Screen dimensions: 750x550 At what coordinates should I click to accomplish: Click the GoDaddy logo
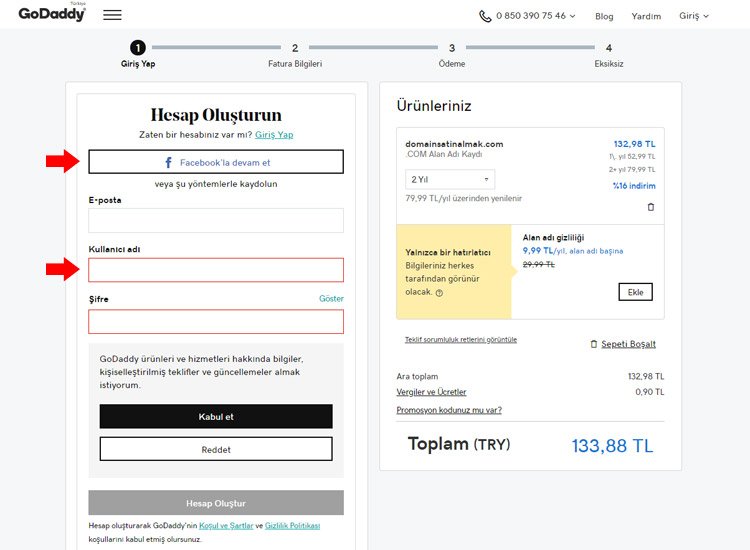[x=52, y=13]
